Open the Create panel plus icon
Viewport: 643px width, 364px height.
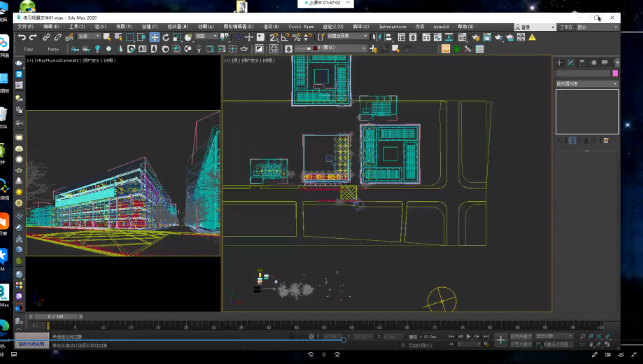559,63
